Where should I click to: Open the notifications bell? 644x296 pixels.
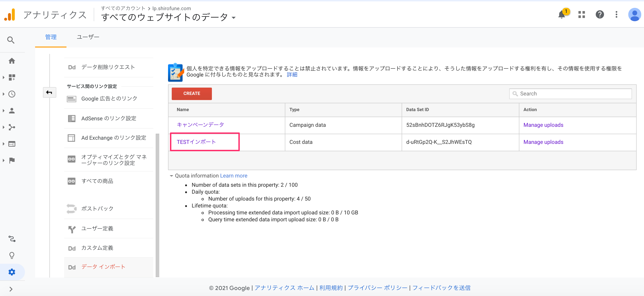pos(562,15)
